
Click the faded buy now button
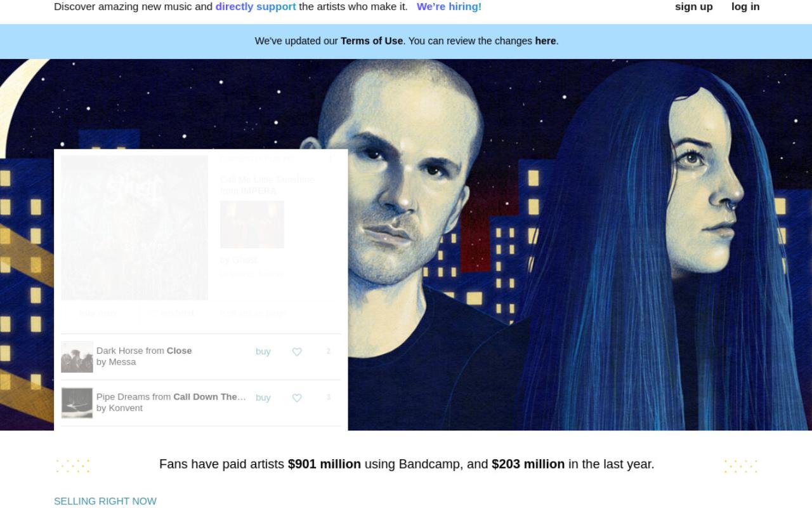98,313
